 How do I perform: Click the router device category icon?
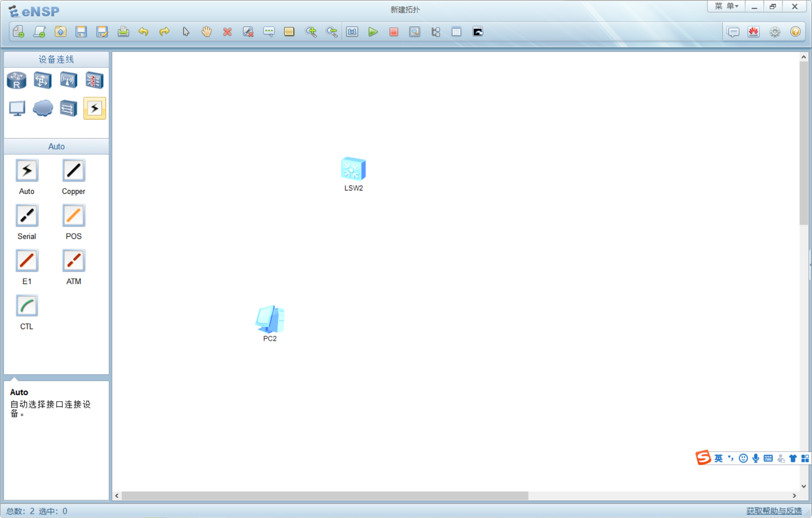click(17, 80)
